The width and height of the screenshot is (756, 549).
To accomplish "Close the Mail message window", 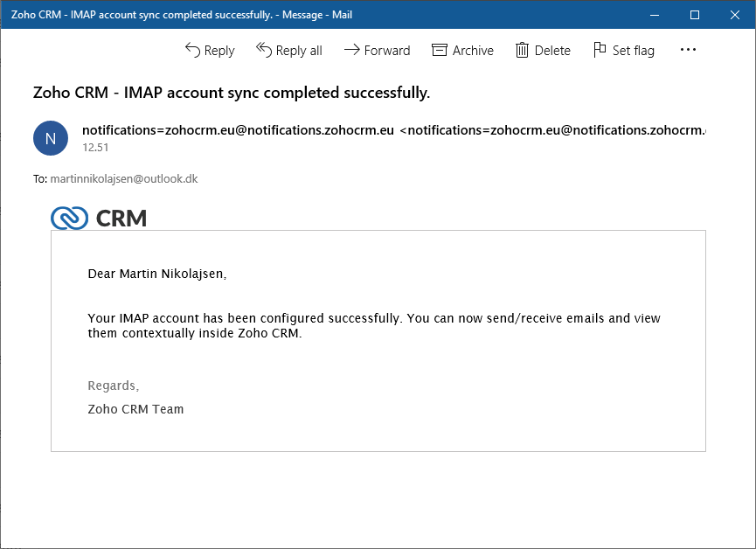I will (x=735, y=15).
